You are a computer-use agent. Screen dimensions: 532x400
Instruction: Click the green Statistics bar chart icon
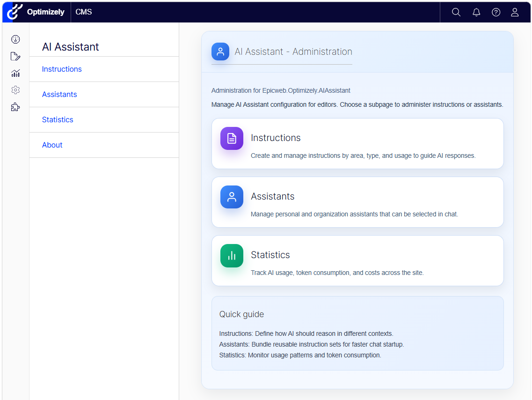pos(232,255)
